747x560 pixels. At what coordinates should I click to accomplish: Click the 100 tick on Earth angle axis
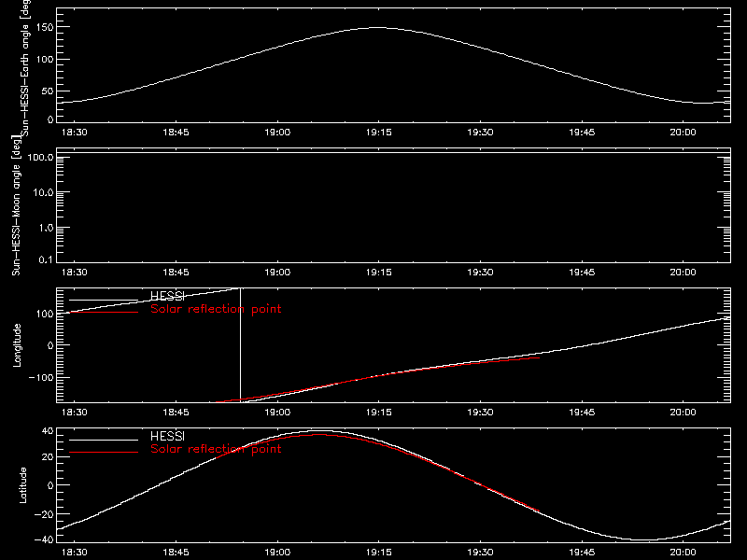pyautogui.click(x=45, y=60)
